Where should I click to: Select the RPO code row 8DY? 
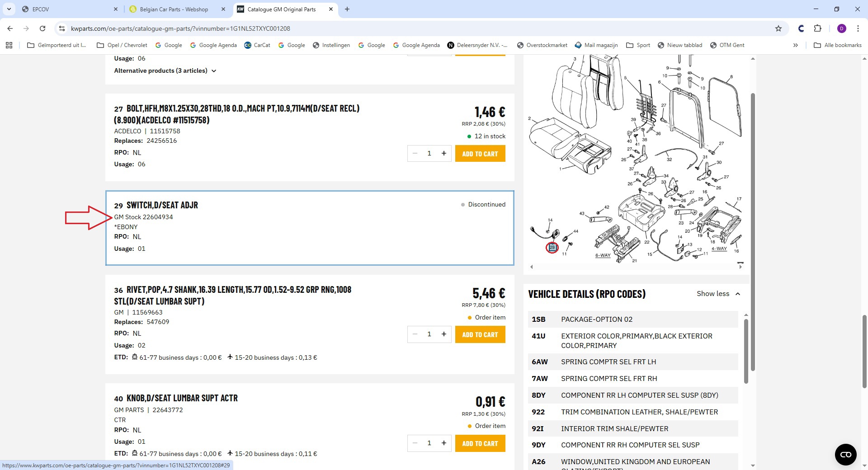tap(633, 395)
